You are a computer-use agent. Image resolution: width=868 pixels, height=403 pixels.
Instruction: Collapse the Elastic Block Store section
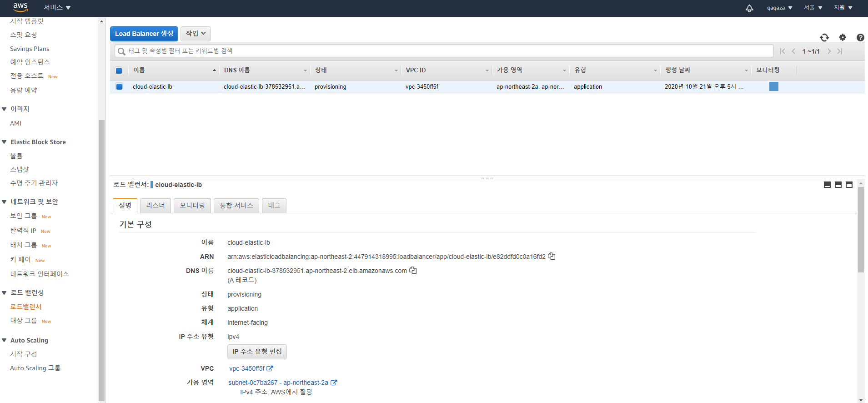point(5,142)
